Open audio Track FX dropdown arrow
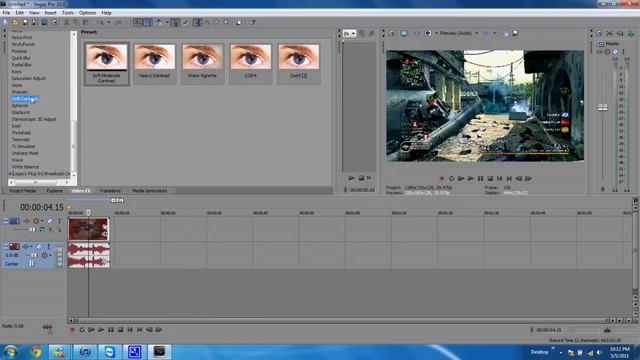 pyautogui.click(x=32, y=247)
